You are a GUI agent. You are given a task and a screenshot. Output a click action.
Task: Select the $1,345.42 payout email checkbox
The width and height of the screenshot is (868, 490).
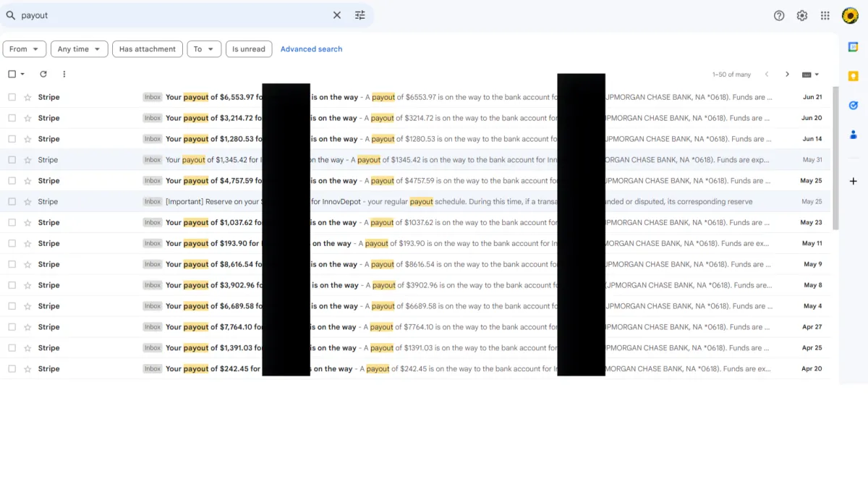(12, 160)
